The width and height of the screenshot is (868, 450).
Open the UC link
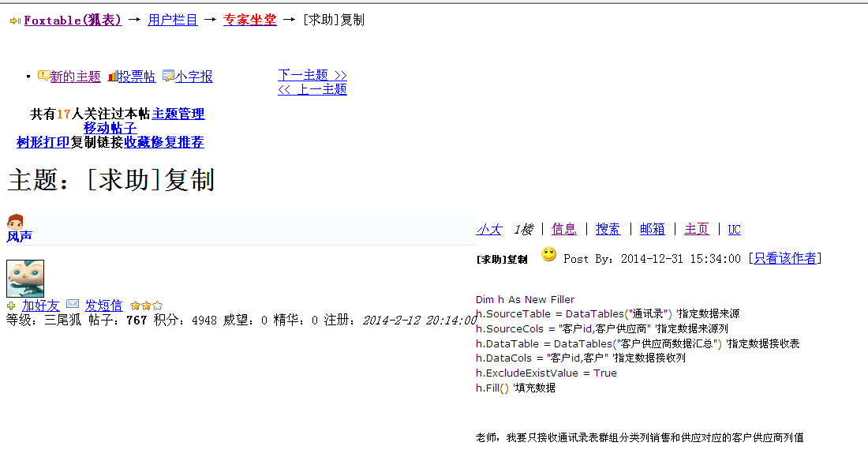734,230
